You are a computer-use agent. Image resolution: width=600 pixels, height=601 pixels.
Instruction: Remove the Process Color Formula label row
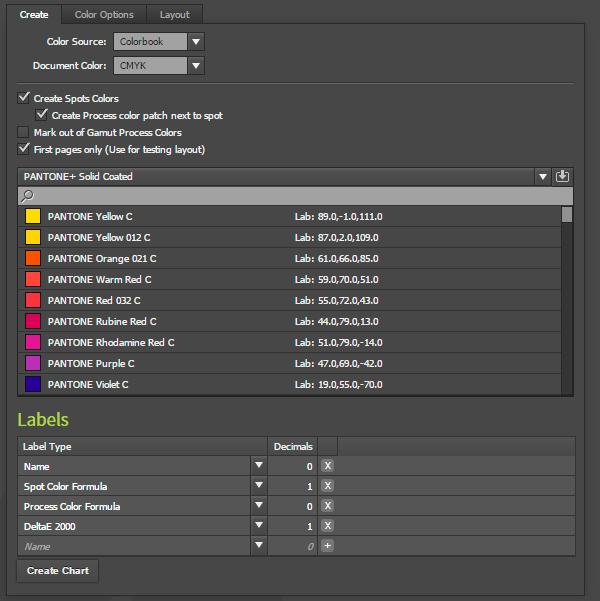coord(327,506)
